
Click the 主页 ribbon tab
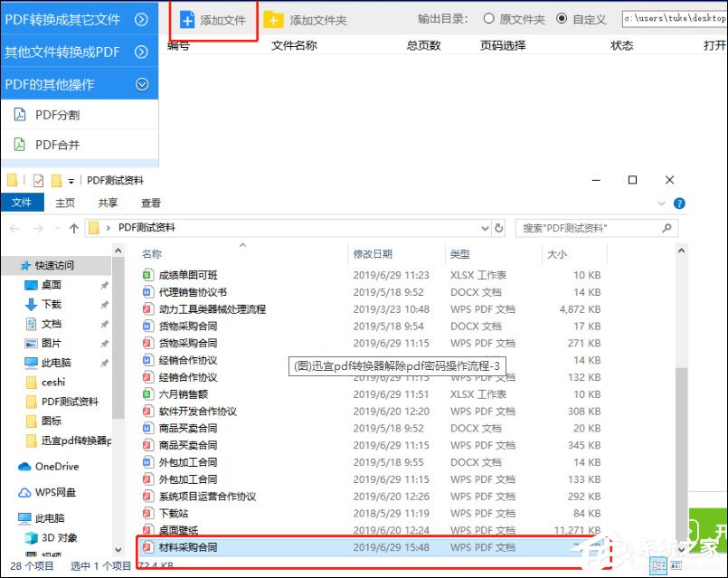[x=64, y=203]
